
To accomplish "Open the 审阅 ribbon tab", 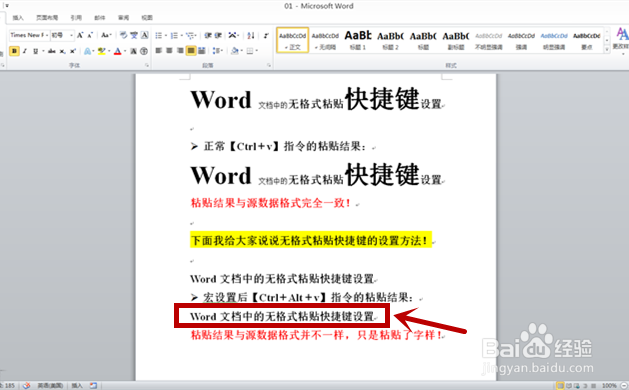I will tap(124, 18).
